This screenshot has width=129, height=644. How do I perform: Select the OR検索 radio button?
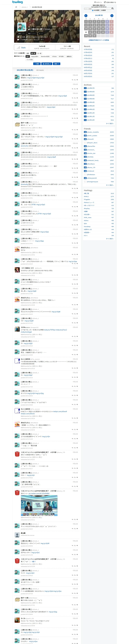pos(100,11)
